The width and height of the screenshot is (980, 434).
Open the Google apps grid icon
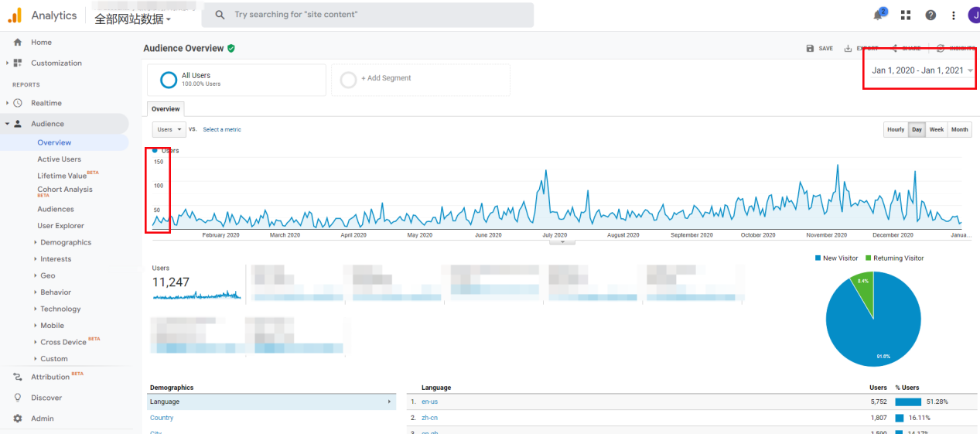[906, 15]
